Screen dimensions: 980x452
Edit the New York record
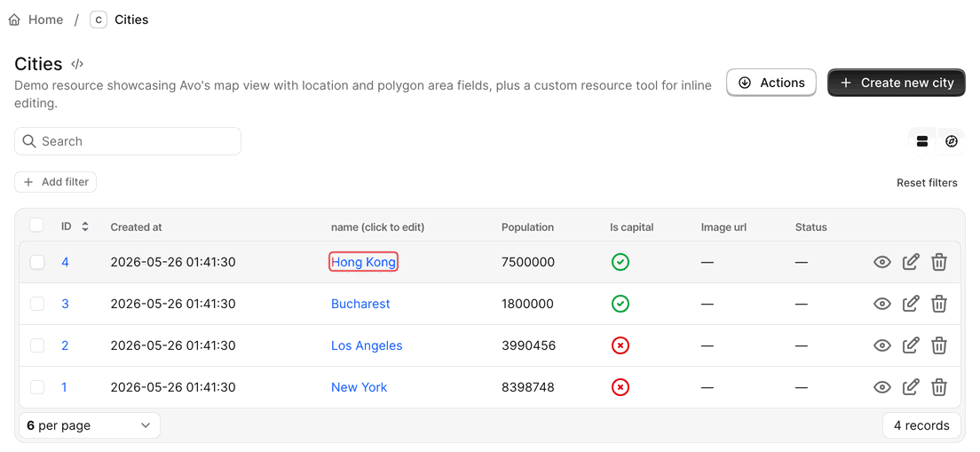911,387
